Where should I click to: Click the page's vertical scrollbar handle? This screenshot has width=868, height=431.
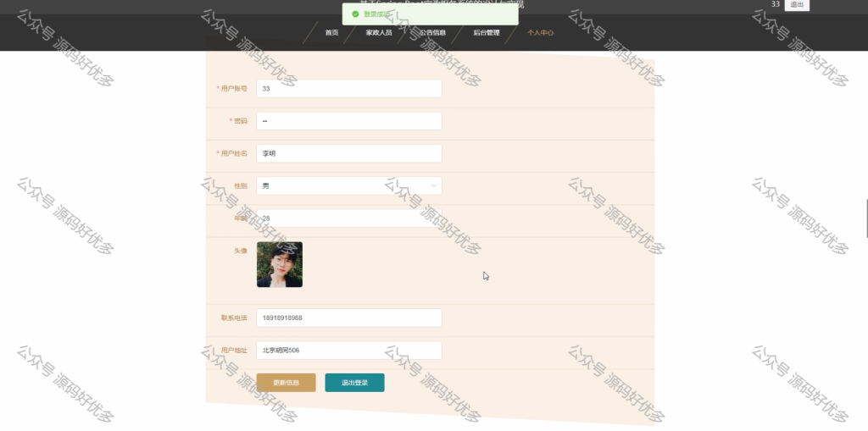(865, 218)
